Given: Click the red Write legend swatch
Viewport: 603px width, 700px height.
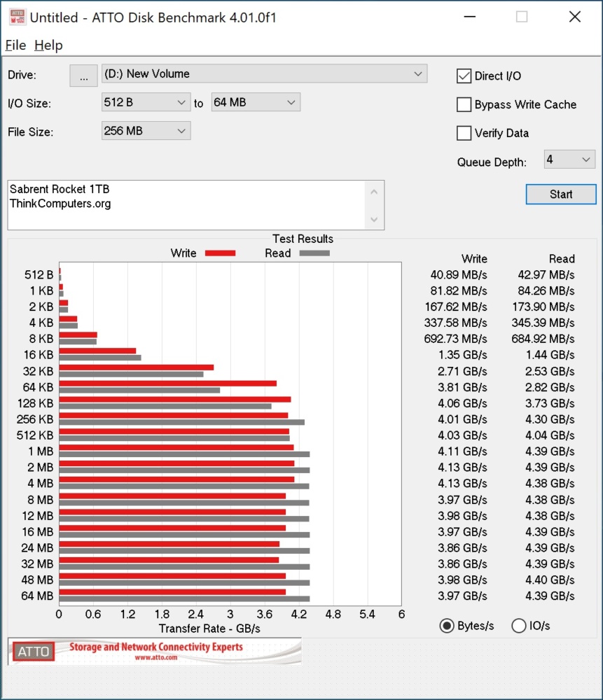Looking at the screenshot, I should tap(220, 253).
